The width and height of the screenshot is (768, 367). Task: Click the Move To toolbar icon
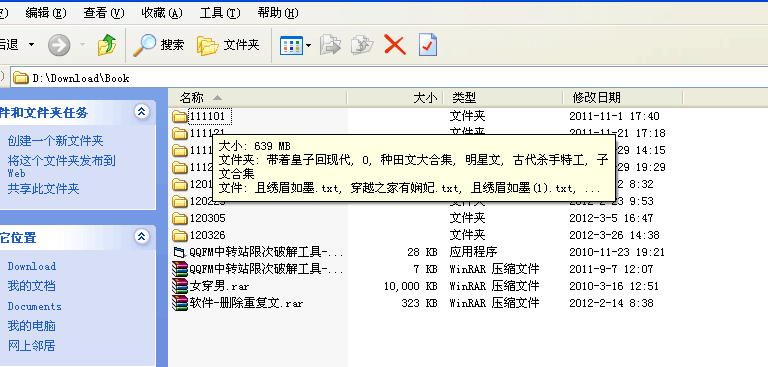(x=330, y=45)
